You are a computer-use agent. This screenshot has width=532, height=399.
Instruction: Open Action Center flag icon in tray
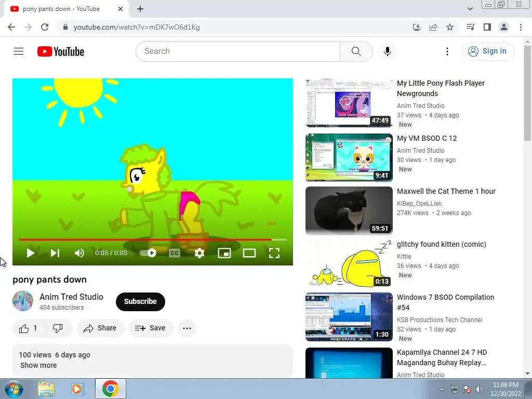pos(467,390)
